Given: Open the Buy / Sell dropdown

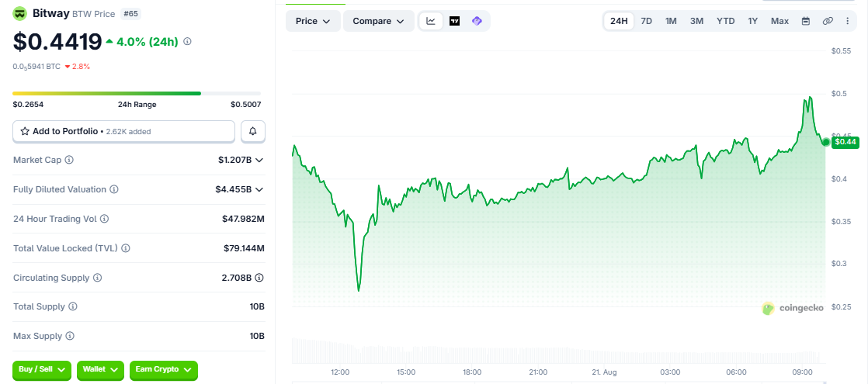Looking at the screenshot, I should tap(42, 369).
